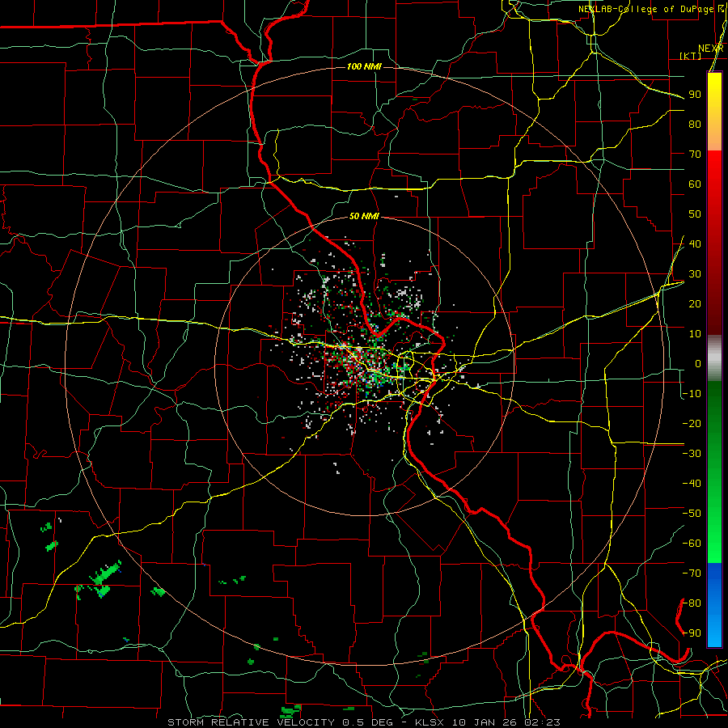This screenshot has height=728, width=728.
Task: Click the 10 value on velocity scale
Action: (695, 334)
